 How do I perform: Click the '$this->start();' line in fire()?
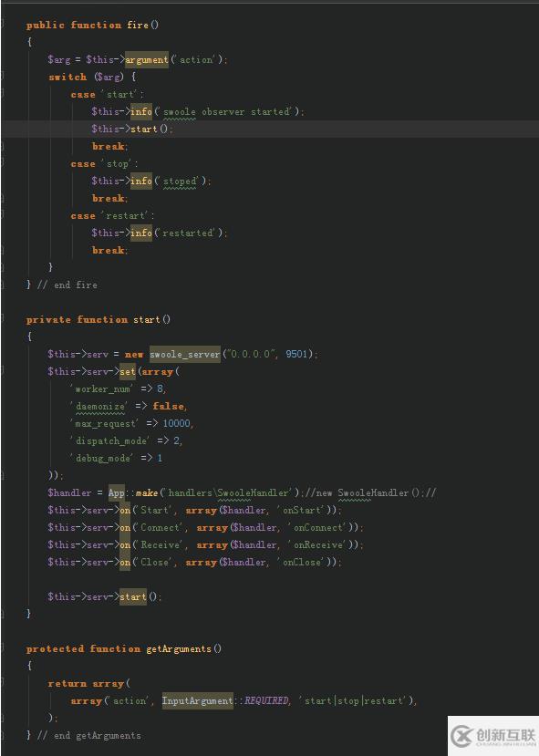click(x=132, y=129)
